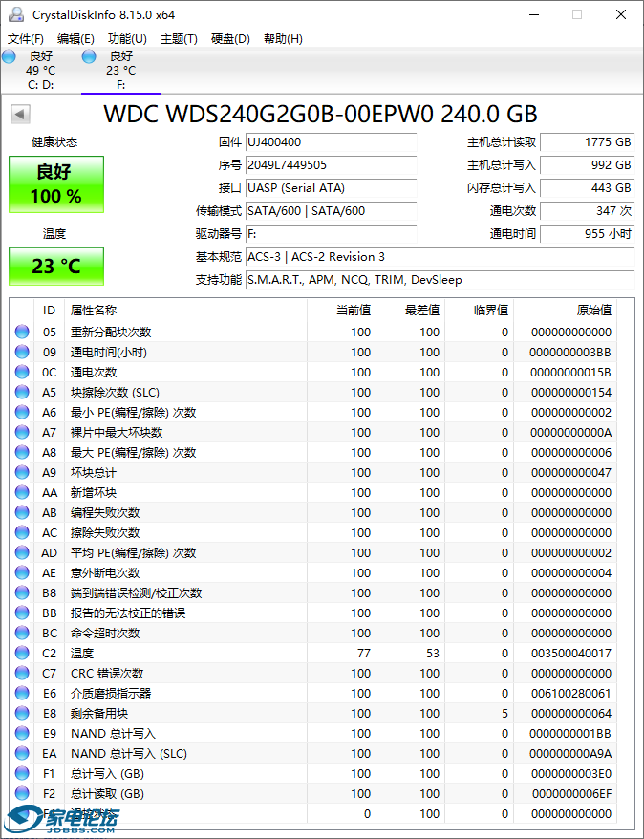Click the status orb of attribute 09
The height and width of the screenshot is (839, 644).
(22, 352)
